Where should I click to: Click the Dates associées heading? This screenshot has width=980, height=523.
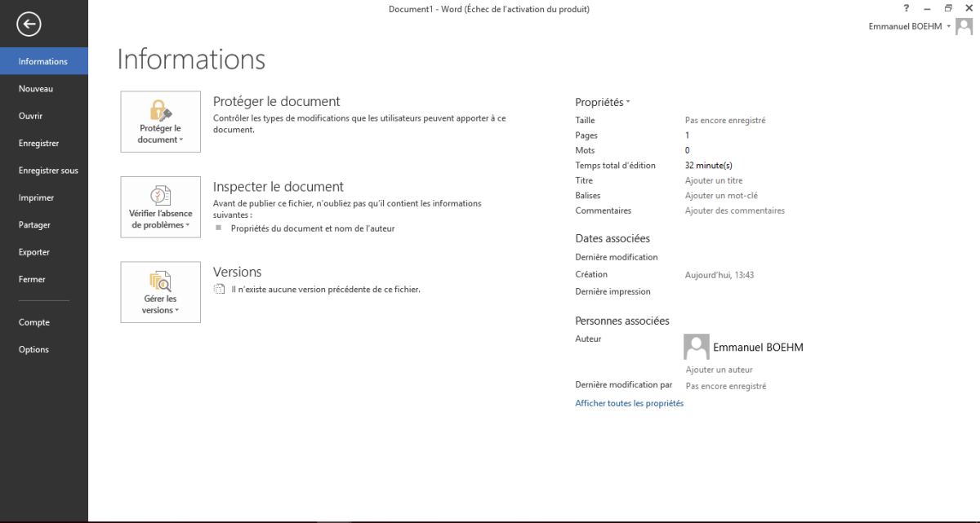pyautogui.click(x=612, y=238)
